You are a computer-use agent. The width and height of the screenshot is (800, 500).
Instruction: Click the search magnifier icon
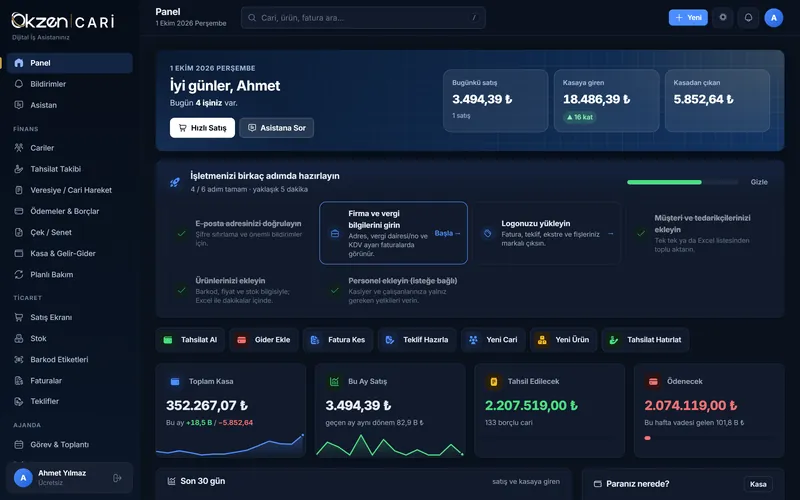tap(252, 17)
